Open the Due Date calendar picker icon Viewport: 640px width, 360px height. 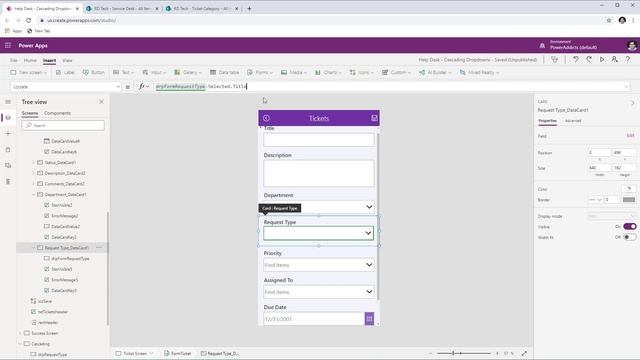point(369,319)
